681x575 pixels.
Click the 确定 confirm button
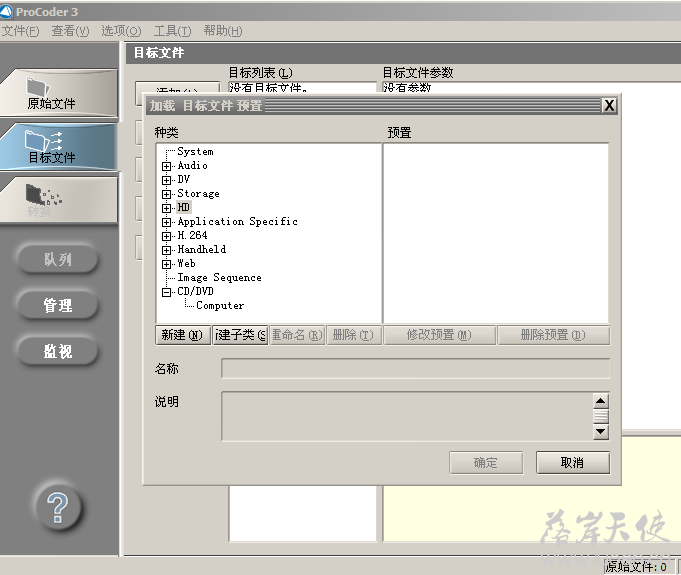(486, 463)
